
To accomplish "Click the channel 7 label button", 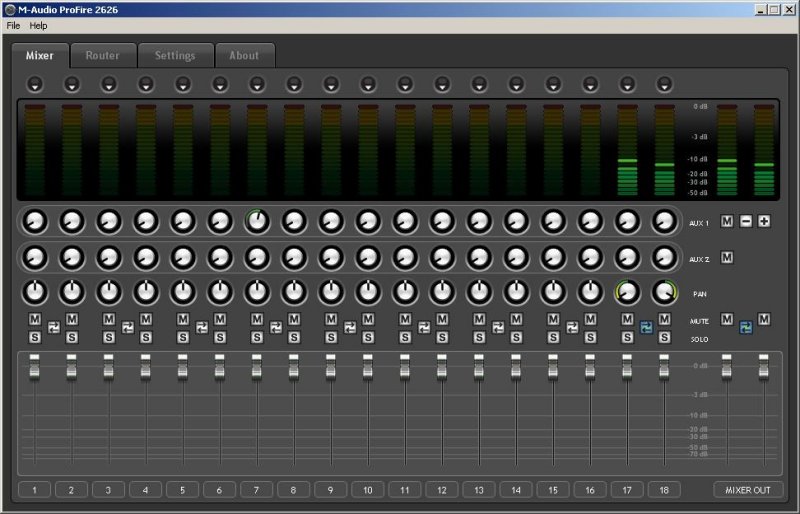I will click(x=257, y=490).
